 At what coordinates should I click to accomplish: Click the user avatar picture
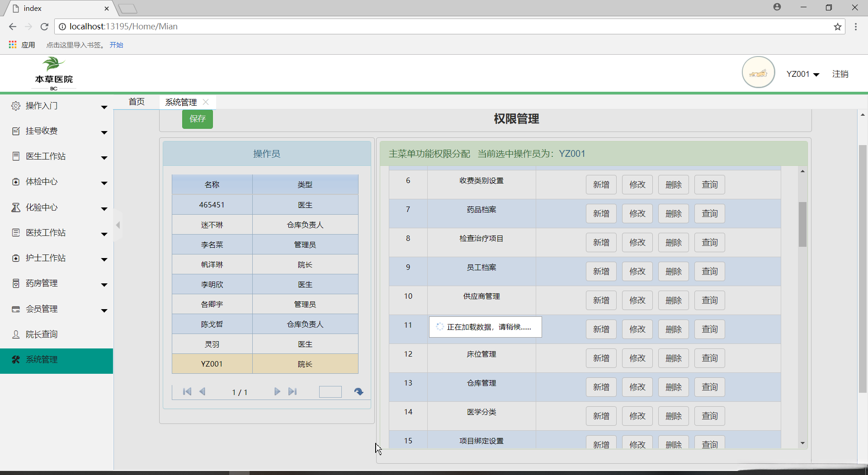(x=759, y=72)
